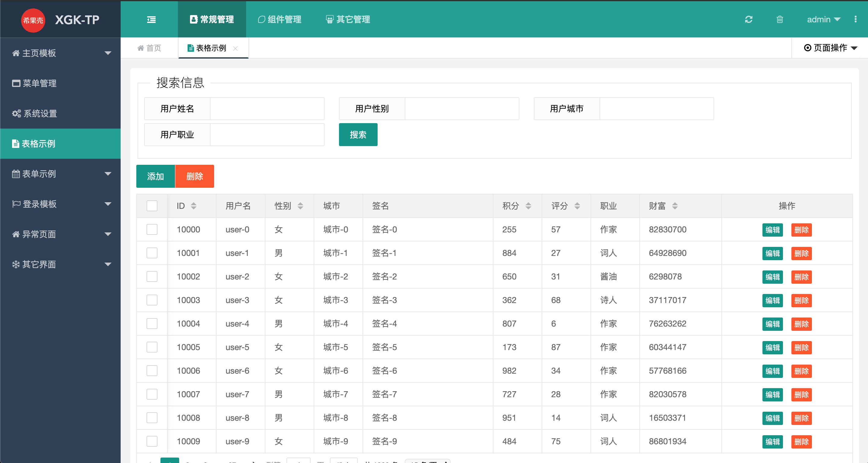Open the admin user dropdown

tap(823, 20)
